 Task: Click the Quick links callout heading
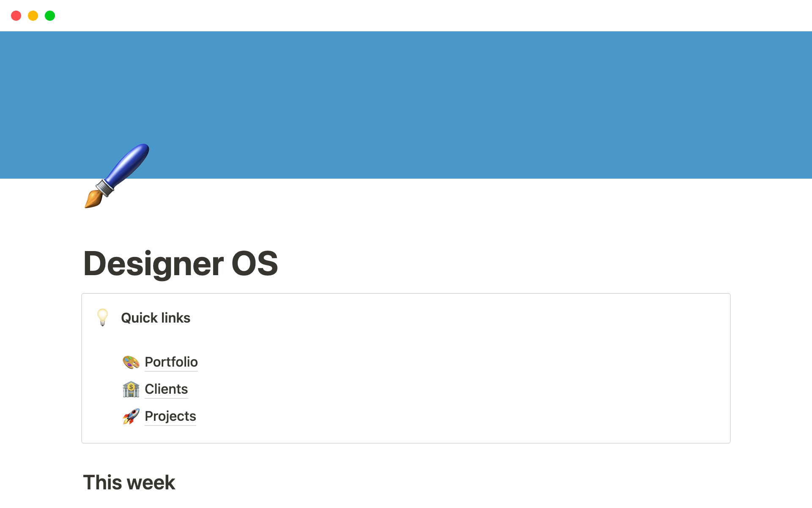[x=156, y=318]
